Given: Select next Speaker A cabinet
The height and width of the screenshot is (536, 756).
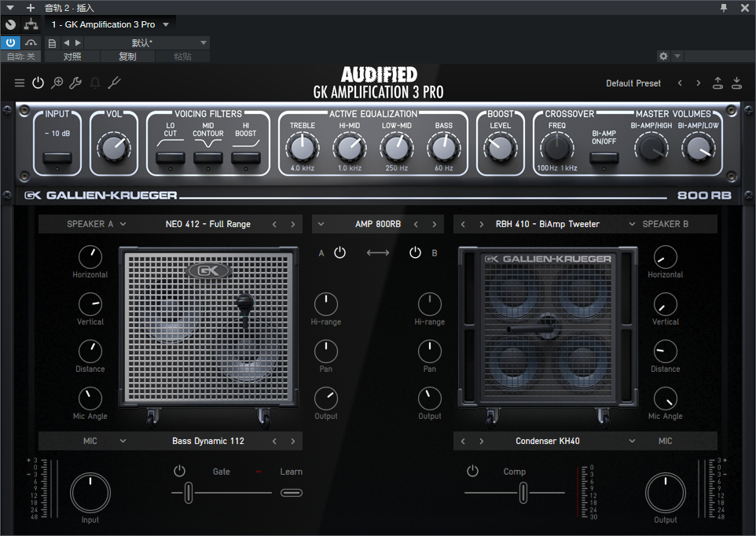Looking at the screenshot, I should click(x=292, y=224).
